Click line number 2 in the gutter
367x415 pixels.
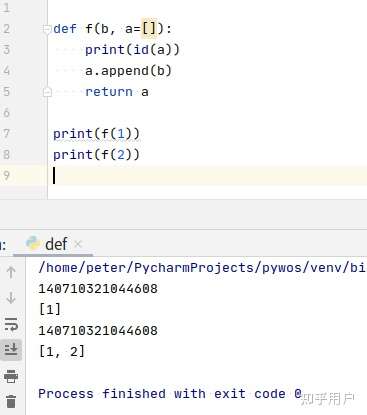point(6,29)
